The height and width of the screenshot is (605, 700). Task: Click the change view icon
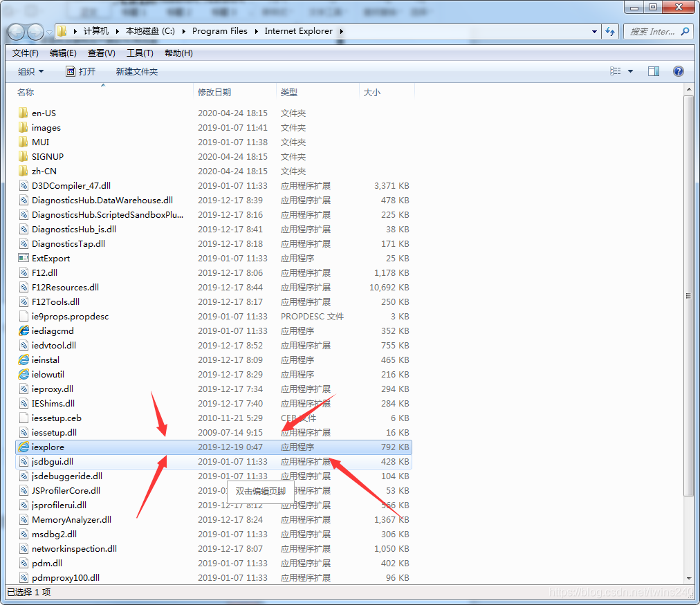[615, 71]
